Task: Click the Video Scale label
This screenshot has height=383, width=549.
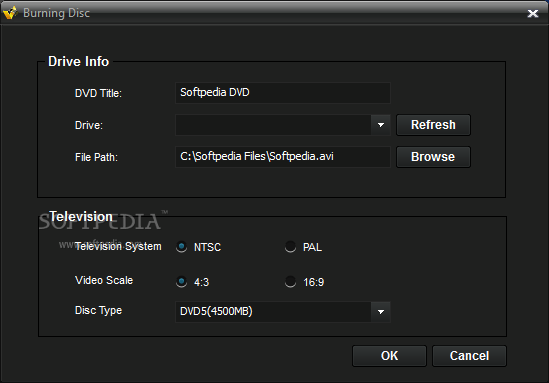Action: tap(104, 280)
